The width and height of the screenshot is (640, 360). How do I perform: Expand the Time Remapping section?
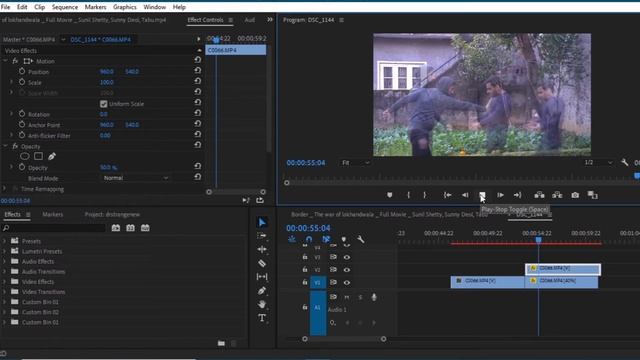tap(4, 189)
